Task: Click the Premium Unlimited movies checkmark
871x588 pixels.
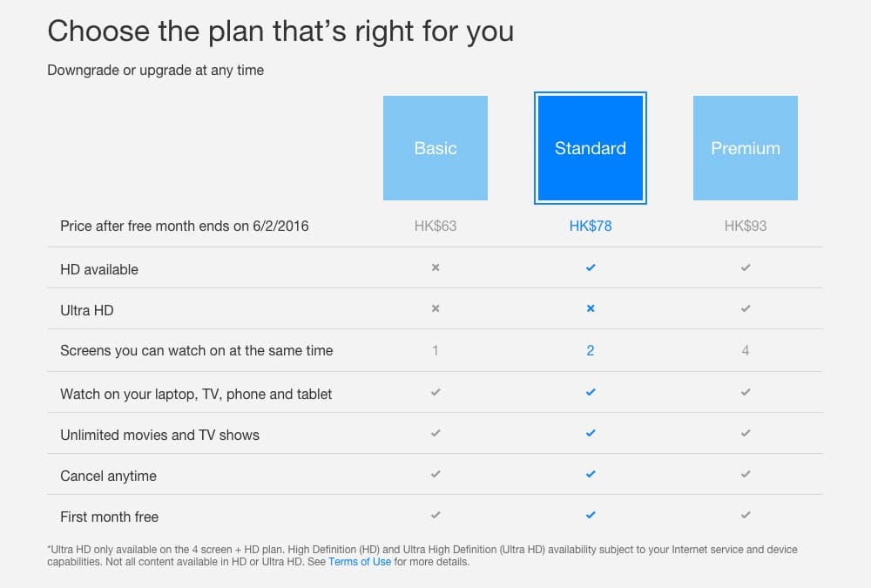Action: [746, 434]
